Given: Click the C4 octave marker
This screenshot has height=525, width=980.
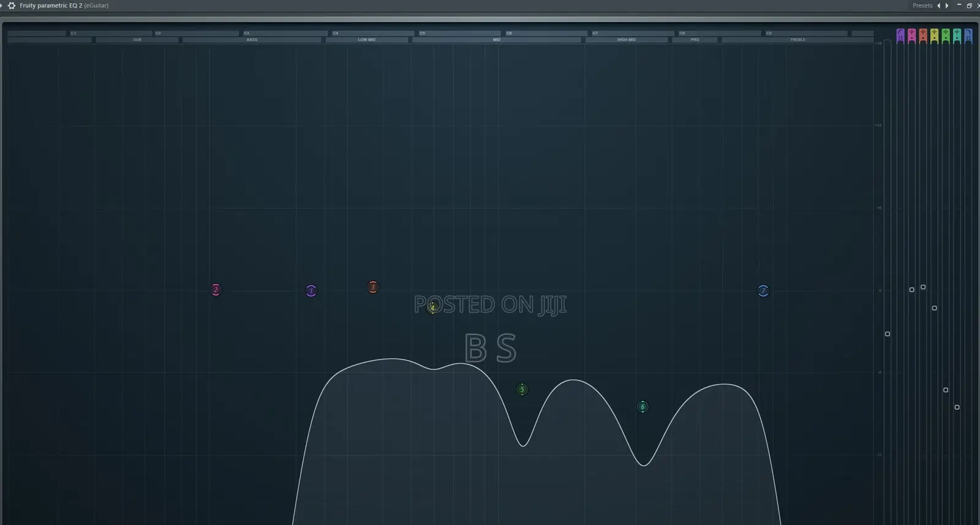Looking at the screenshot, I should point(336,33).
